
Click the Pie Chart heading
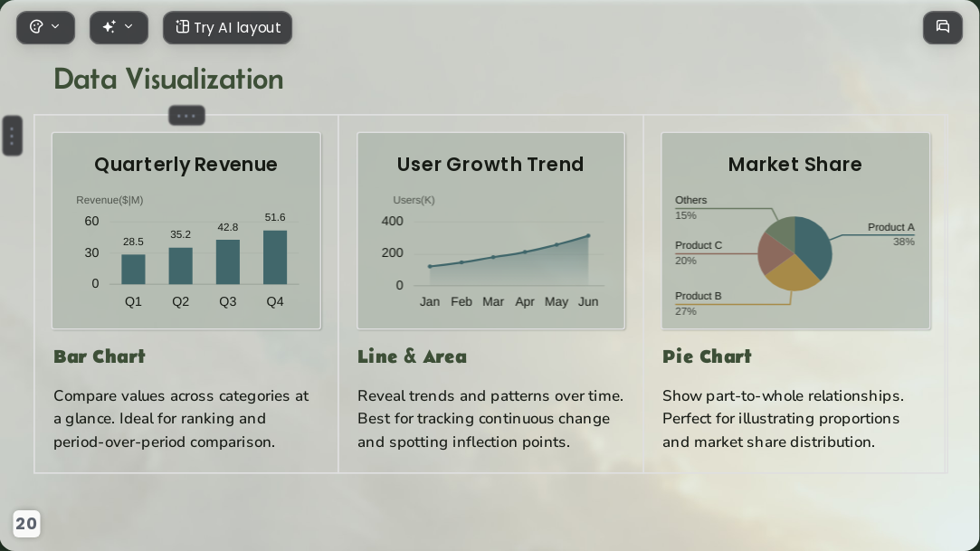tap(707, 356)
